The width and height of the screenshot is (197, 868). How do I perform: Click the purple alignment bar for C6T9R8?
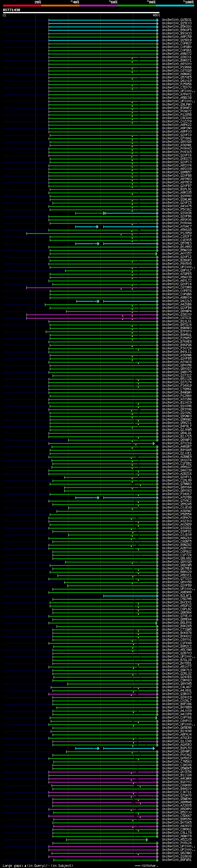[92, 287]
